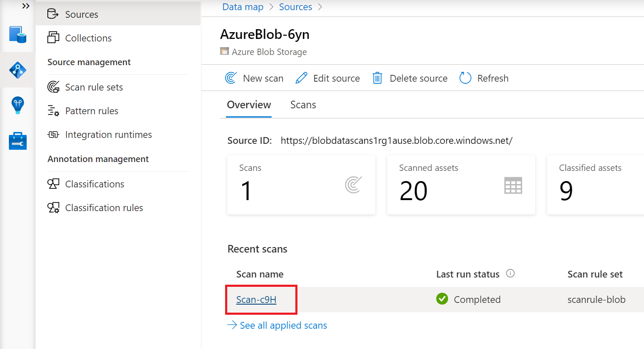Open Classifications via its sidebar icon
644x349 pixels.
[54, 184]
